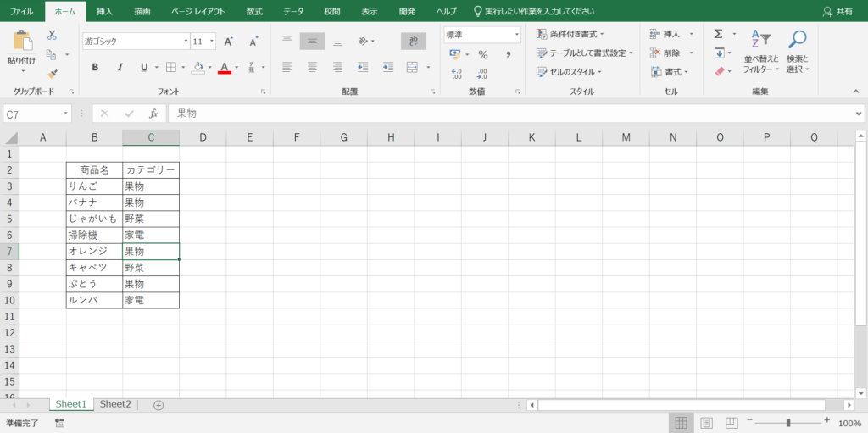Open 並べ替えとフィルター sort and filter
868x433 pixels.
[761, 52]
